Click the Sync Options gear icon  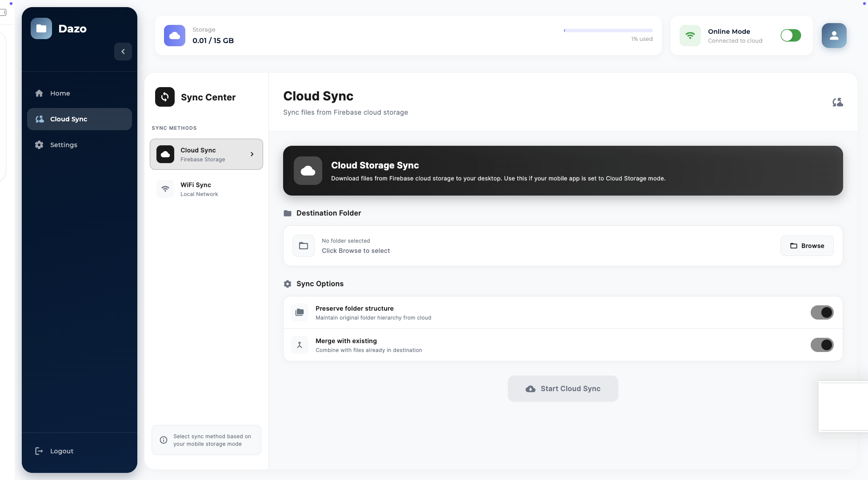(x=288, y=284)
